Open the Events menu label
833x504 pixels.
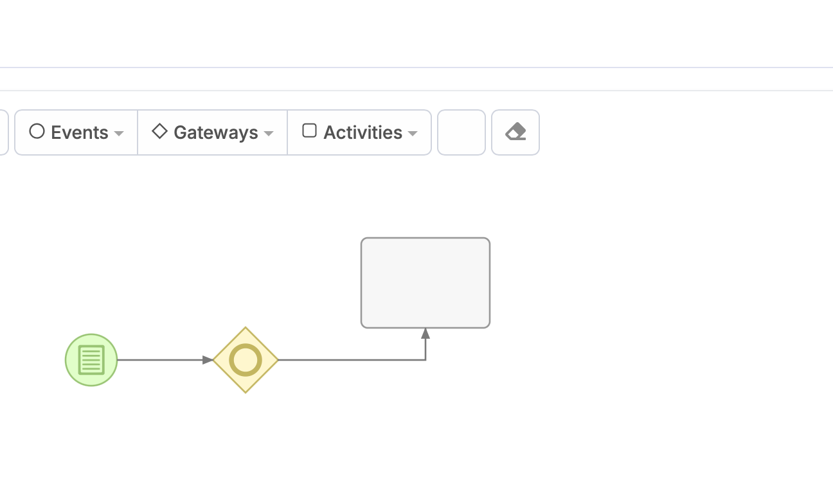[x=80, y=132]
